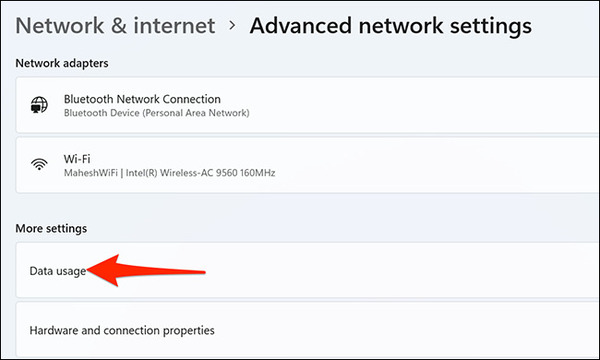Click the tail end of the red arrow
This screenshot has height=360, width=600.
203,272
